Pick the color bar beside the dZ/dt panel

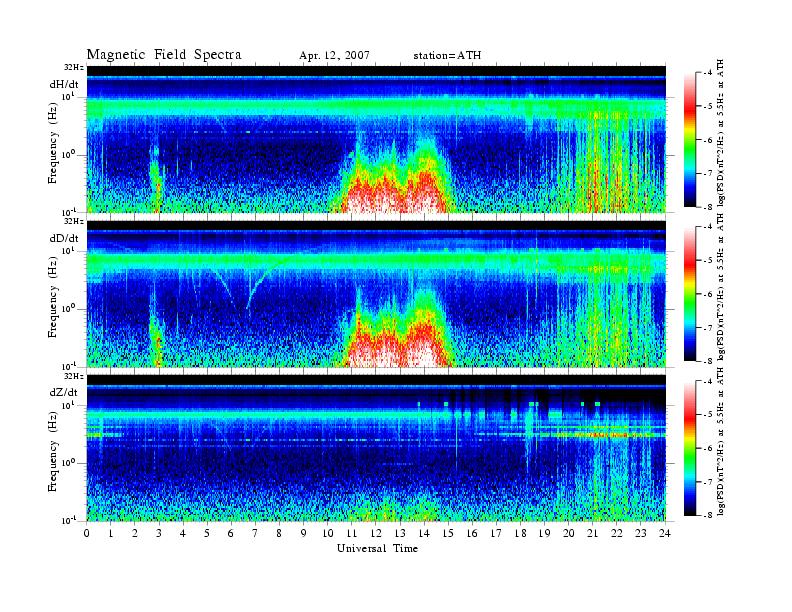pos(689,448)
